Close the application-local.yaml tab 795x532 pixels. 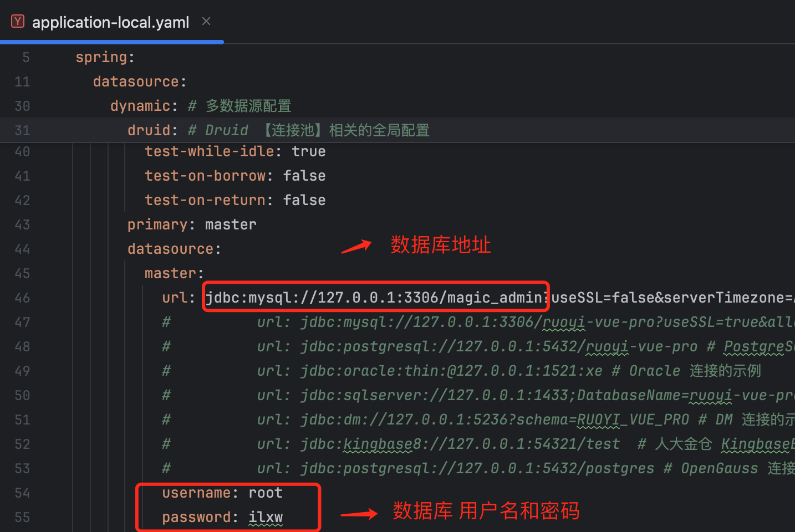click(x=206, y=21)
